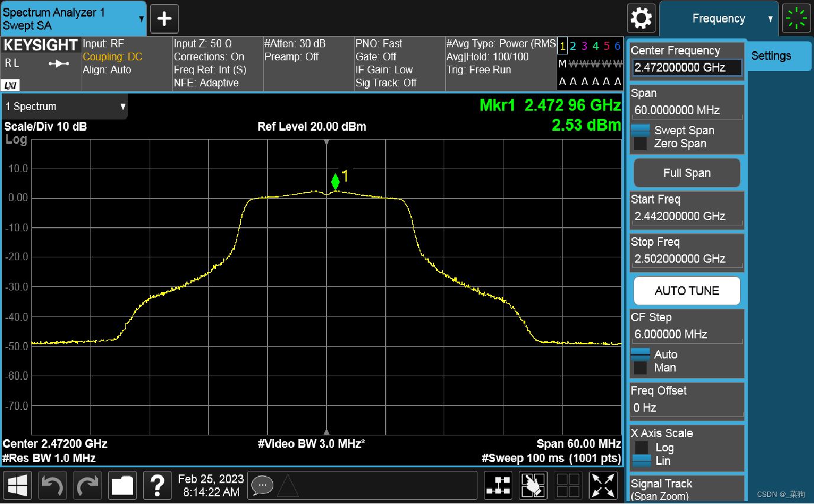Select trace 4 in trace panel
Screen dimensions: 814x504
(595, 46)
